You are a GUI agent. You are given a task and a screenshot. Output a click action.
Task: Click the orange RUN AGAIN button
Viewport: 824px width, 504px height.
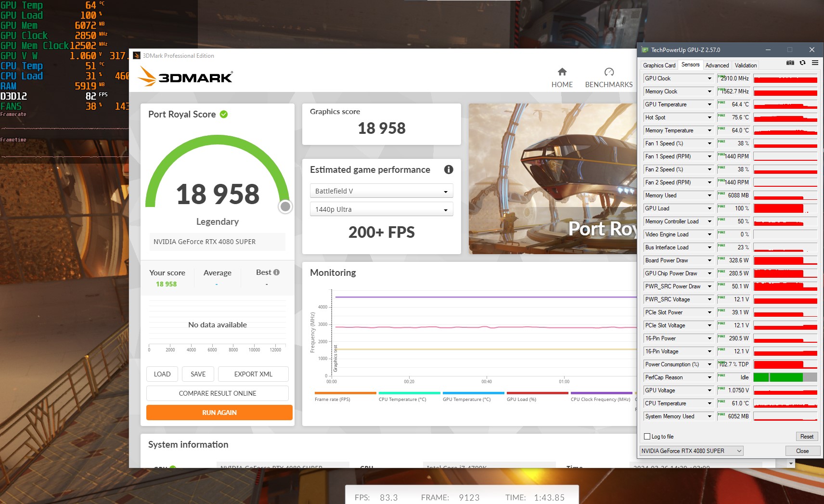tap(219, 413)
